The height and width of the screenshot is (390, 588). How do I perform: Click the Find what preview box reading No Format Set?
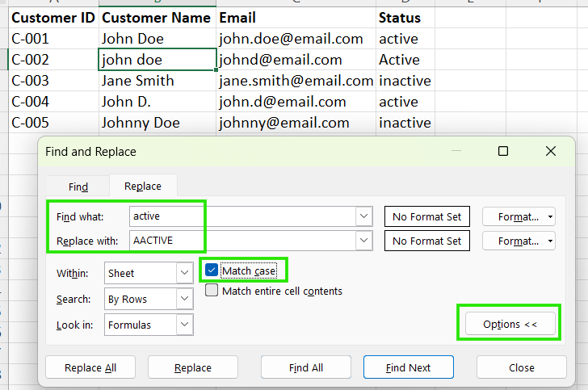tap(427, 216)
